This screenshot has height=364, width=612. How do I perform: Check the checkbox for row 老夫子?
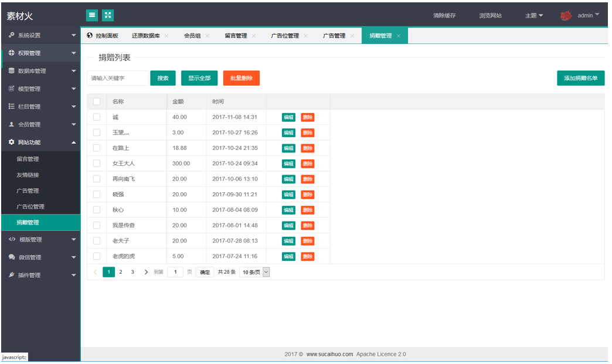pyautogui.click(x=97, y=241)
